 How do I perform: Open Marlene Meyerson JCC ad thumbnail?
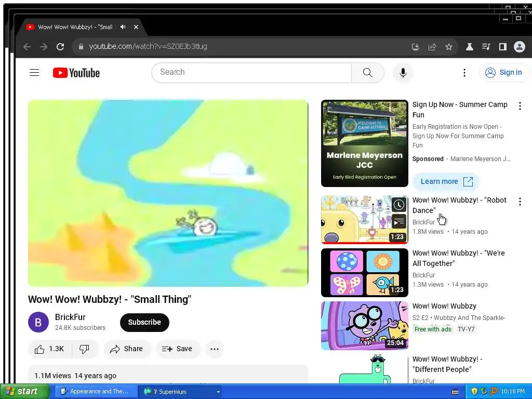pos(364,143)
